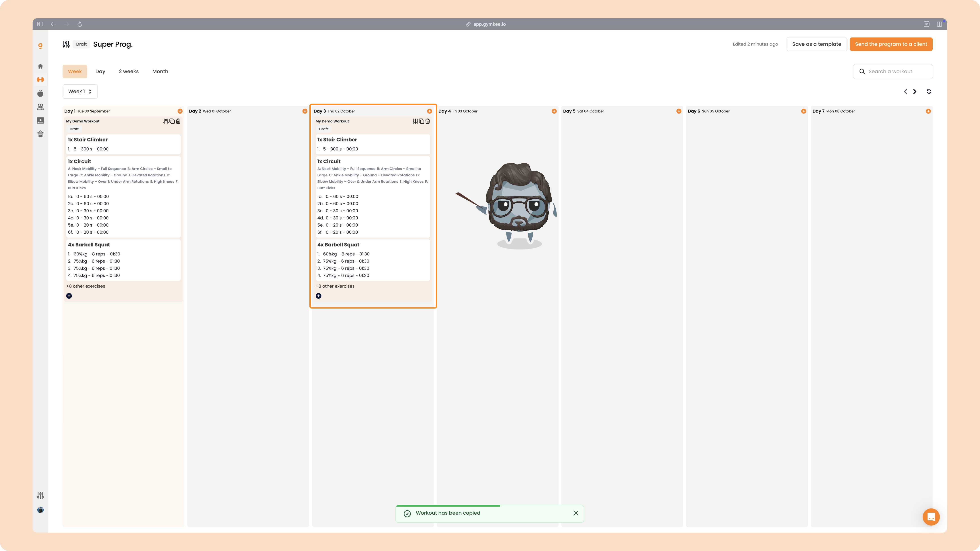980x551 pixels.
Task: Open the chat support bubble
Action: pyautogui.click(x=931, y=517)
